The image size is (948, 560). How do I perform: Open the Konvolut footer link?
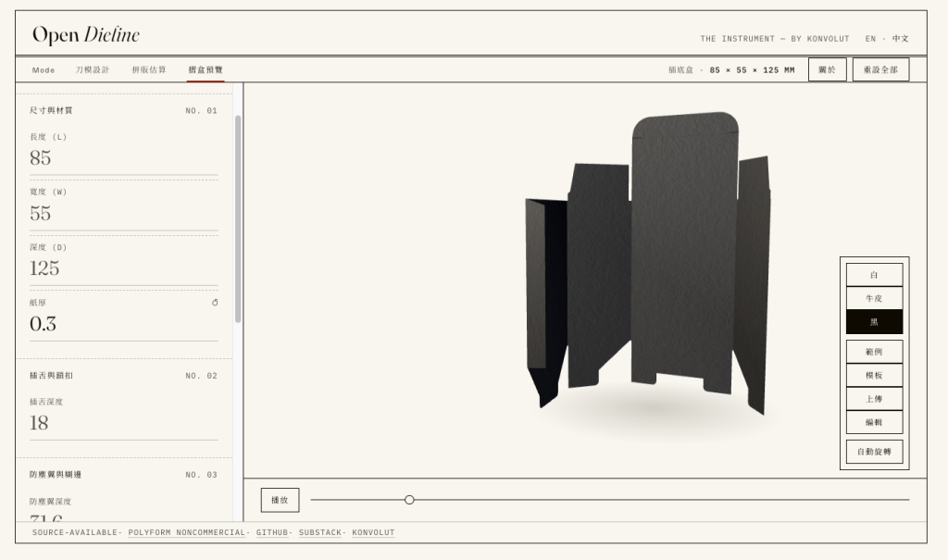pos(373,533)
